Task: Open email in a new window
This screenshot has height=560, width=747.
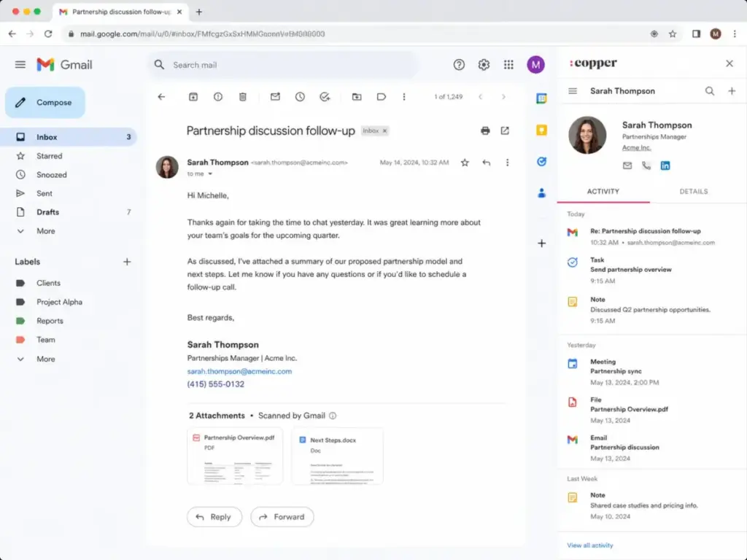Action: (505, 131)
